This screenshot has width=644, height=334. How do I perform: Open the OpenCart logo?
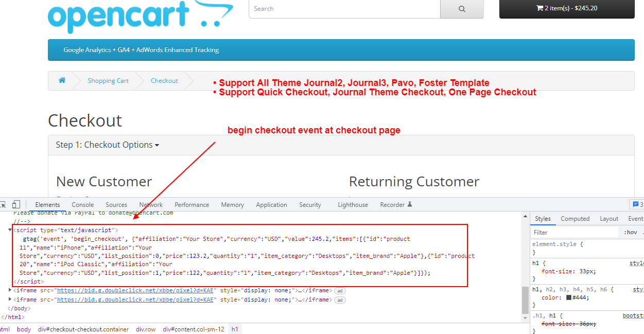pyautogui.click(x=140, y=16)
